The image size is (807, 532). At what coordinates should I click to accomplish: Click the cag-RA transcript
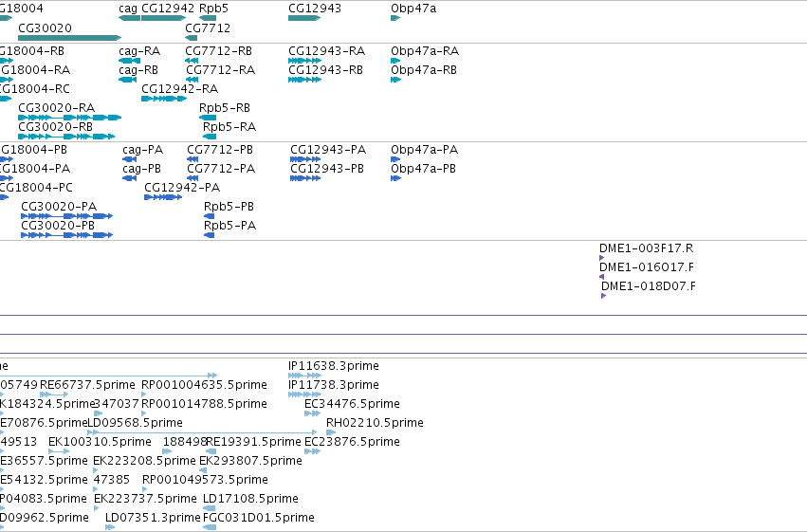point(129,61)
